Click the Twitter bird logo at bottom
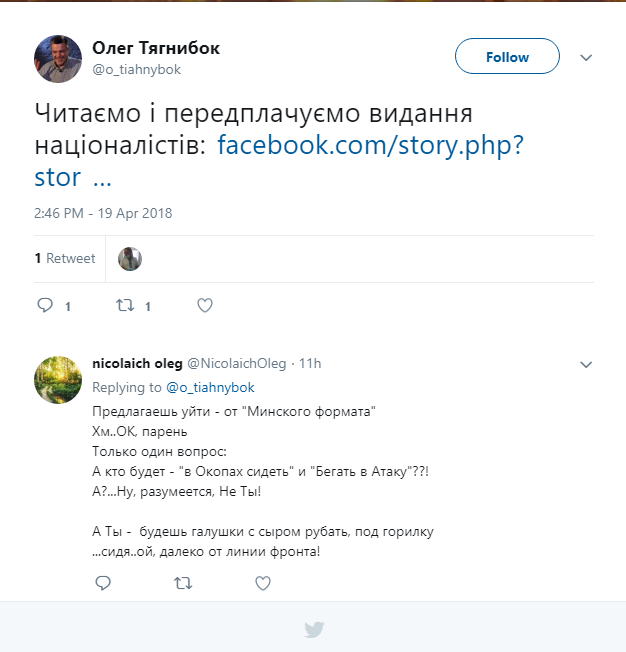 [x=313, y=630]
